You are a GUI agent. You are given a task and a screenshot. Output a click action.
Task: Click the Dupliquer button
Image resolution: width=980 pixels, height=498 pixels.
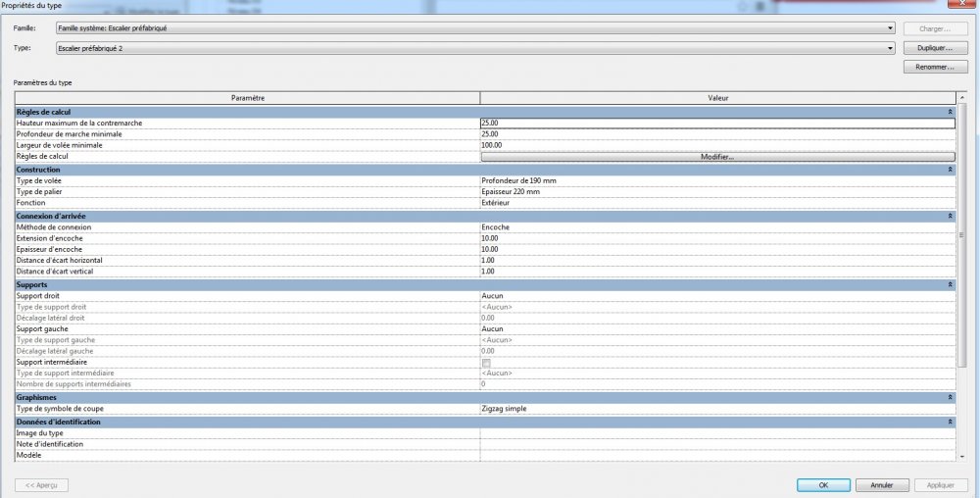935,48
